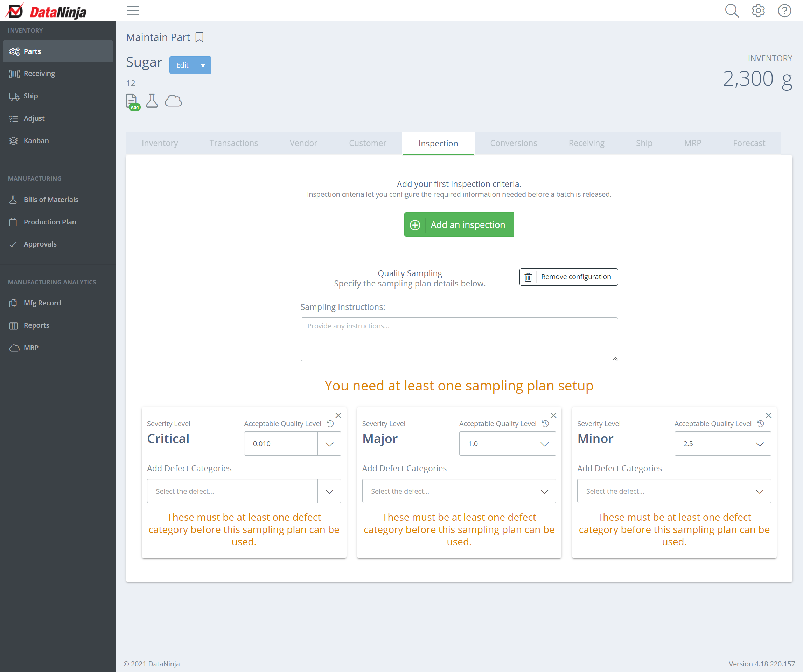This screenshot has height=672, width=803.
Task: Switch to the Conversions tab
Action: coord(513,143)
